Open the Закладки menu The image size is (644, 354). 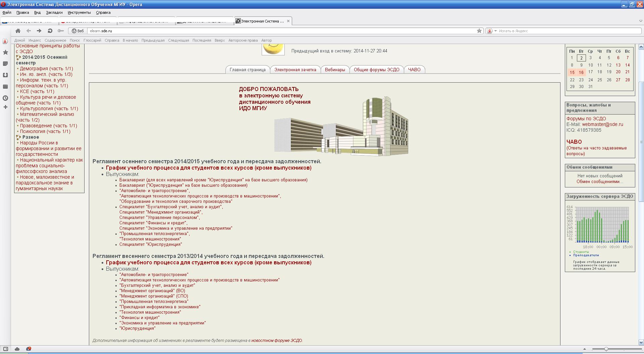pyautogui.click(x=54, y=12)
